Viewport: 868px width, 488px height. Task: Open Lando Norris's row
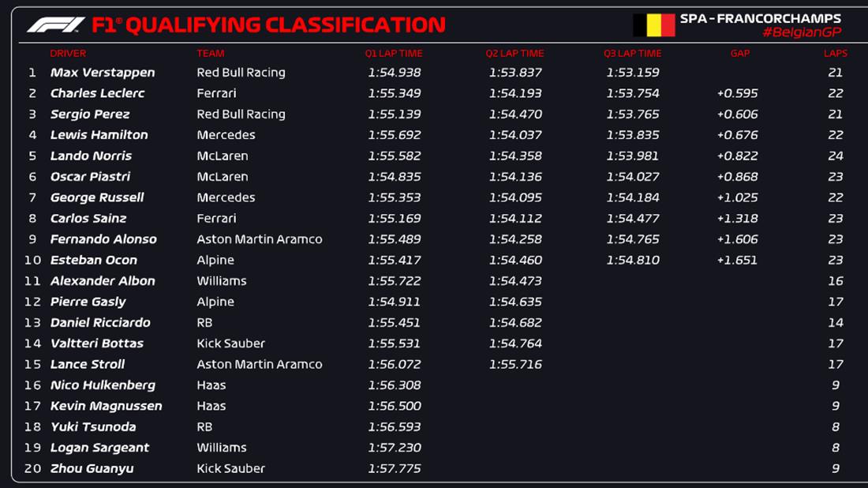pyautogui.click(x=91, y=156)
